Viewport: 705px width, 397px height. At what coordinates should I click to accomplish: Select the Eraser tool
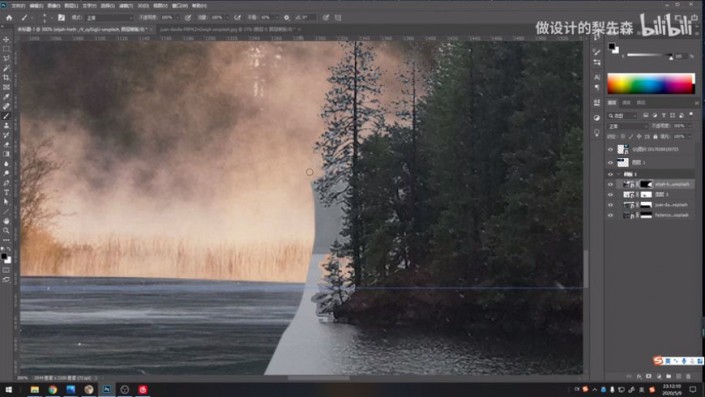pyautogui.click(x=6, y=145)
